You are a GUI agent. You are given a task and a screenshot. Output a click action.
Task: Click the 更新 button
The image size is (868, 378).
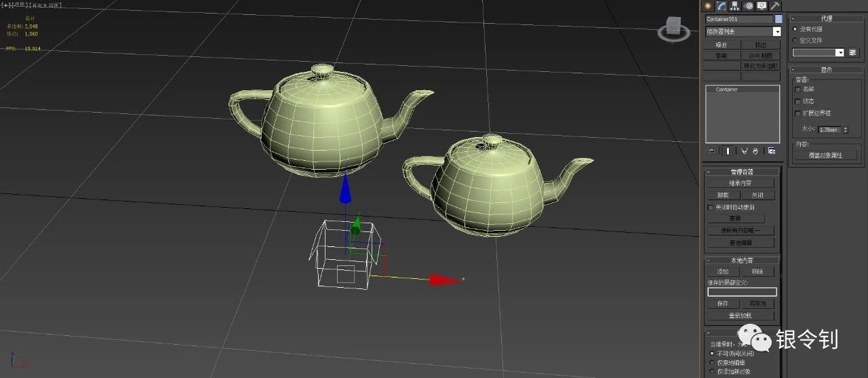click(736, 219)
